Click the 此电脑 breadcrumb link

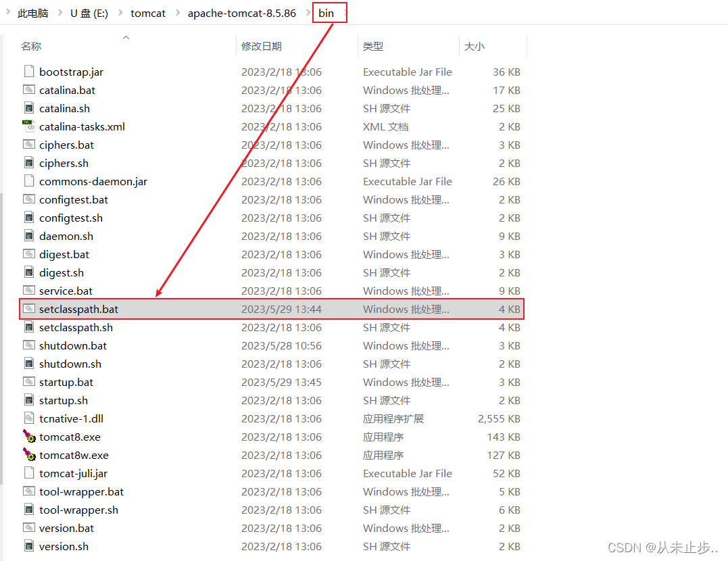point(32,12)
